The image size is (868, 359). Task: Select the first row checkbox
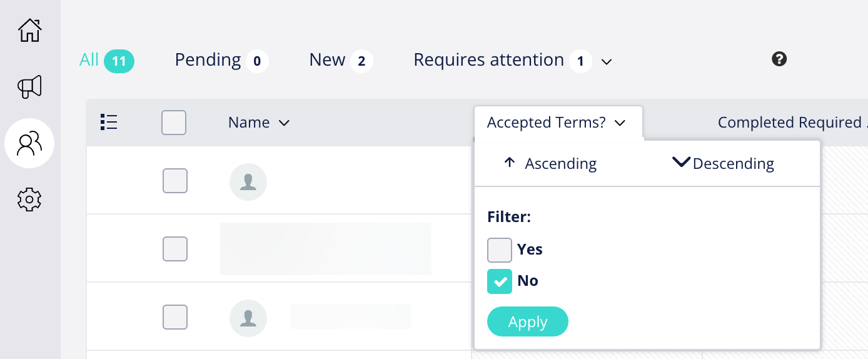[x=175, y=181]
